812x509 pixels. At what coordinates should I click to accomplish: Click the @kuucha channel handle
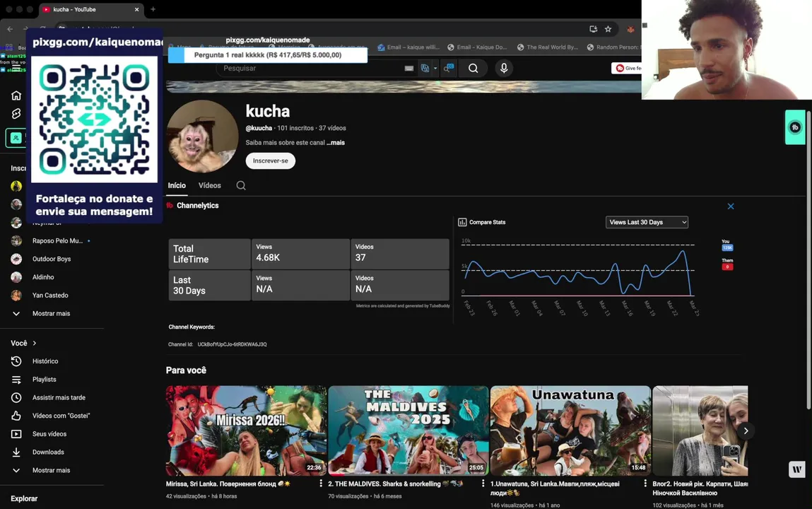pyautogui.click(x=259, y=128)
